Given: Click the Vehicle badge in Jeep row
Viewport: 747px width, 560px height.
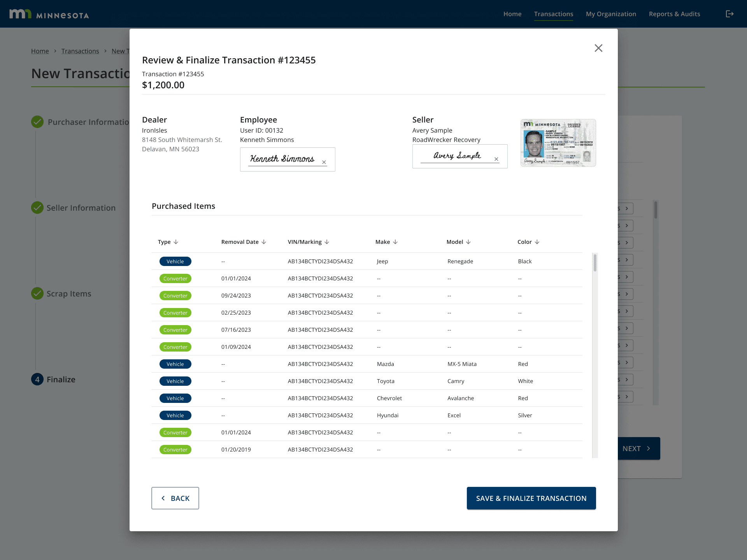Looking at the screenshot, I should [x=175, y=261].
